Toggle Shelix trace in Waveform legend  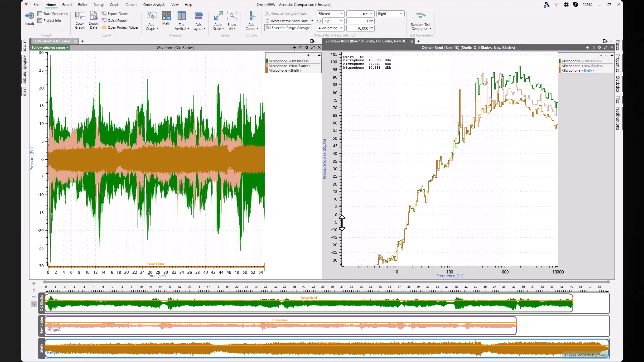point(293,70)
